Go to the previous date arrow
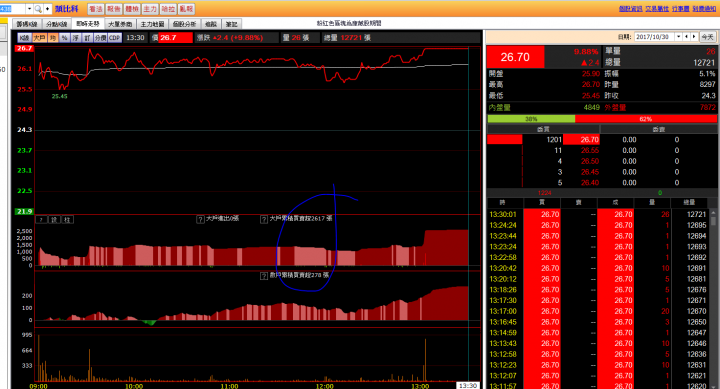Viewport: 720px width, 389px height. coord(686,37)
